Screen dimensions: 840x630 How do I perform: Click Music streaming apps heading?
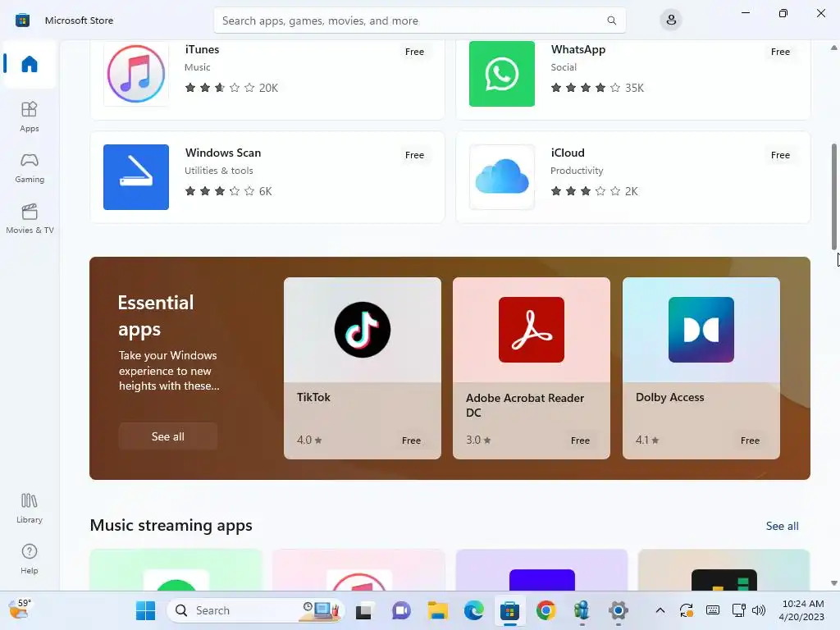pyautogui.click(x=171, y=526)
